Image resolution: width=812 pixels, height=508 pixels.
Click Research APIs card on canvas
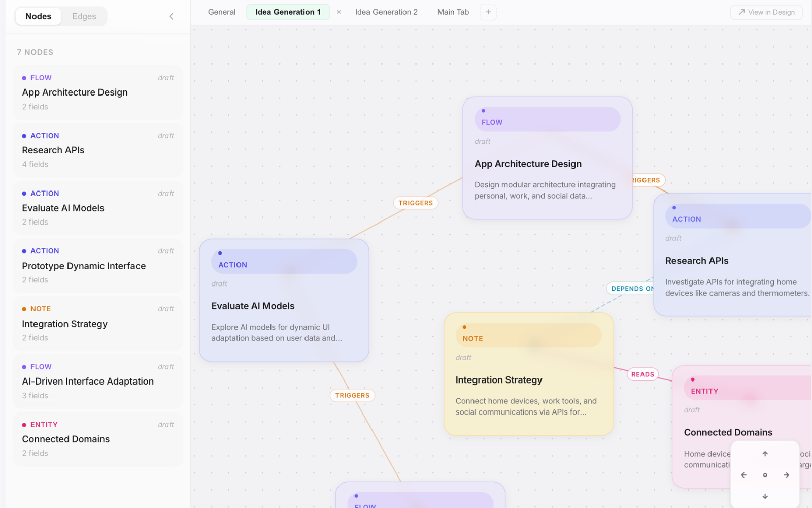tap(733, 255)
